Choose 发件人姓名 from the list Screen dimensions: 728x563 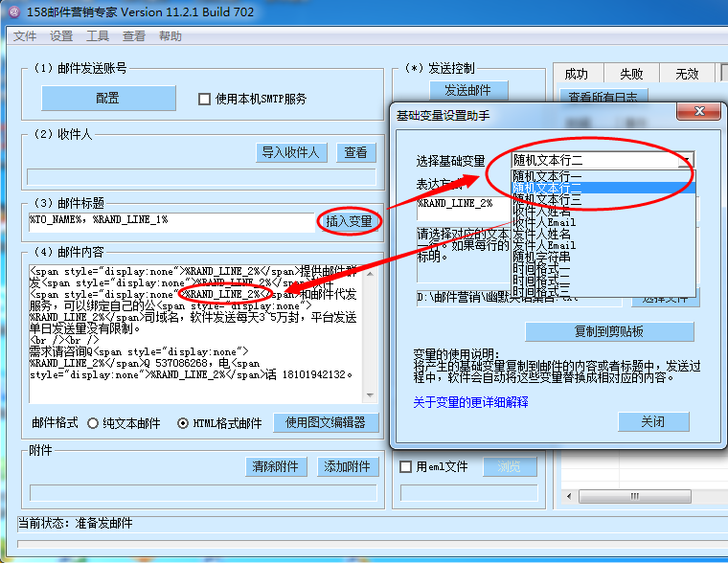[x=603, y=234]
